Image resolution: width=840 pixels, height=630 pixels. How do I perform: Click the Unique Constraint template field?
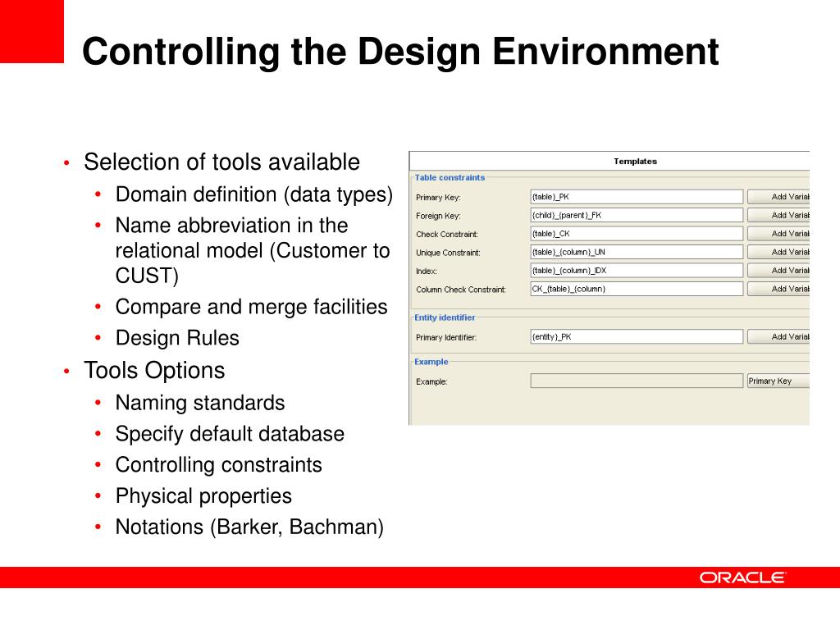(637, 252)
